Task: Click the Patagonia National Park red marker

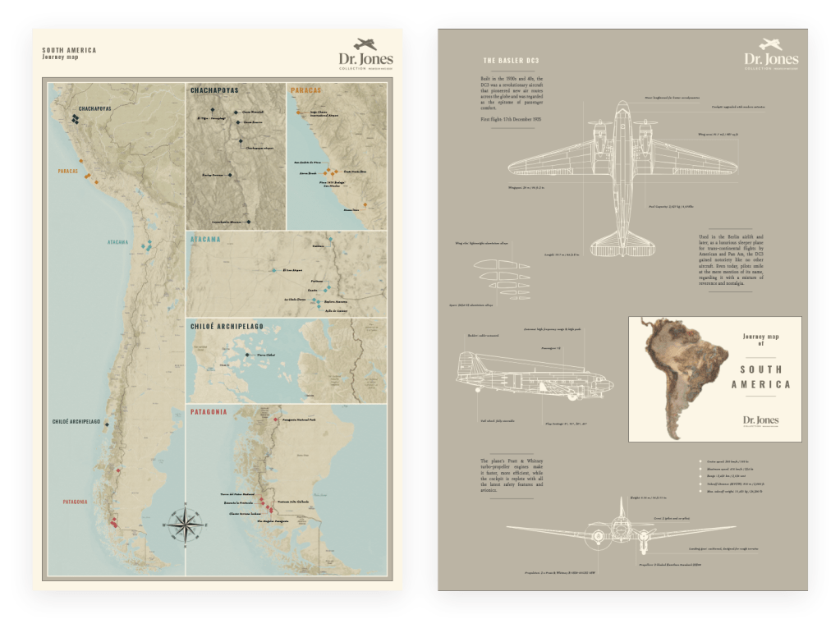Action: click(x=276, y=420)
